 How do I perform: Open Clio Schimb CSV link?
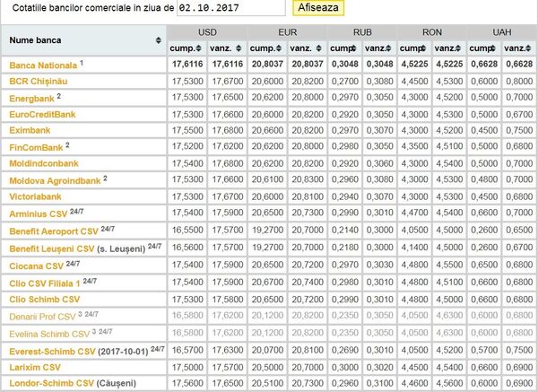pyautogui.click(x=44, y=300)
